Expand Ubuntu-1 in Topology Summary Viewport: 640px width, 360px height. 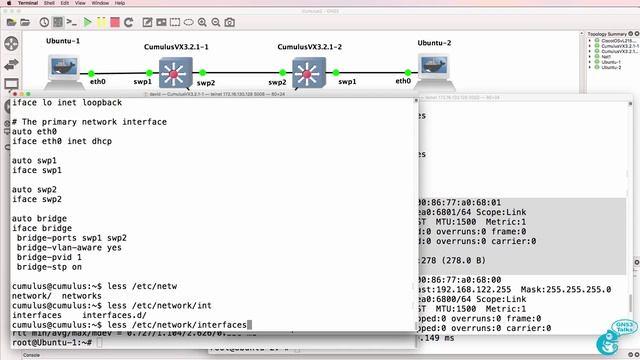[x=589, y=62]
